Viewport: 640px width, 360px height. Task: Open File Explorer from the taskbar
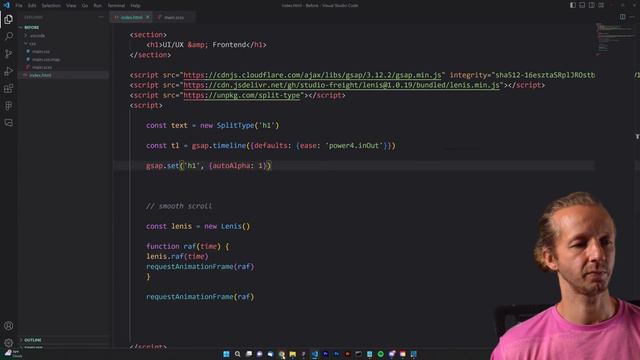point(293,354)
